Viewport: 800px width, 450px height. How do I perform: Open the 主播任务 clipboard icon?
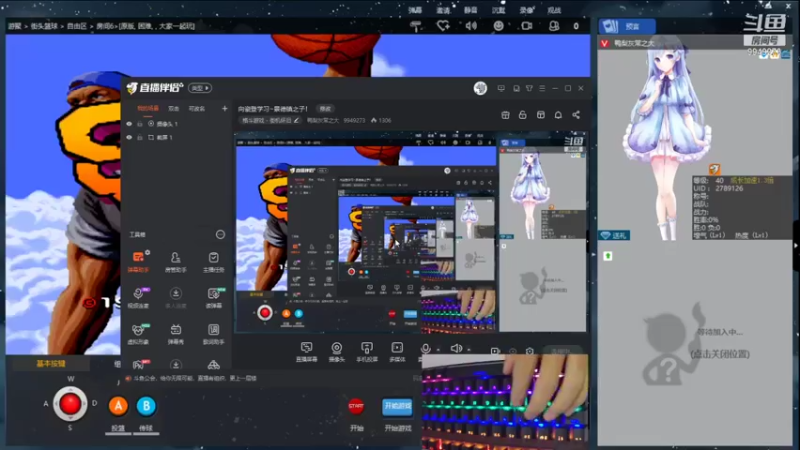tap(213, 261)
